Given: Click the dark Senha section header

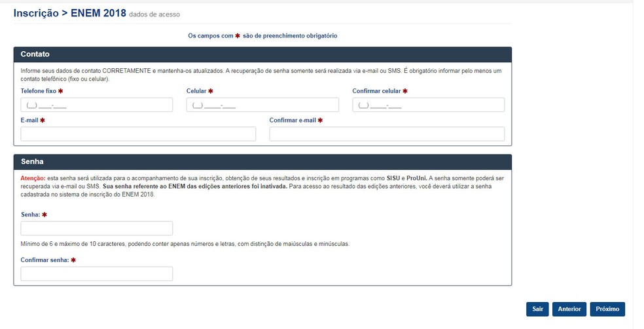Looking at the screenshot, I should tap(262, 161).
